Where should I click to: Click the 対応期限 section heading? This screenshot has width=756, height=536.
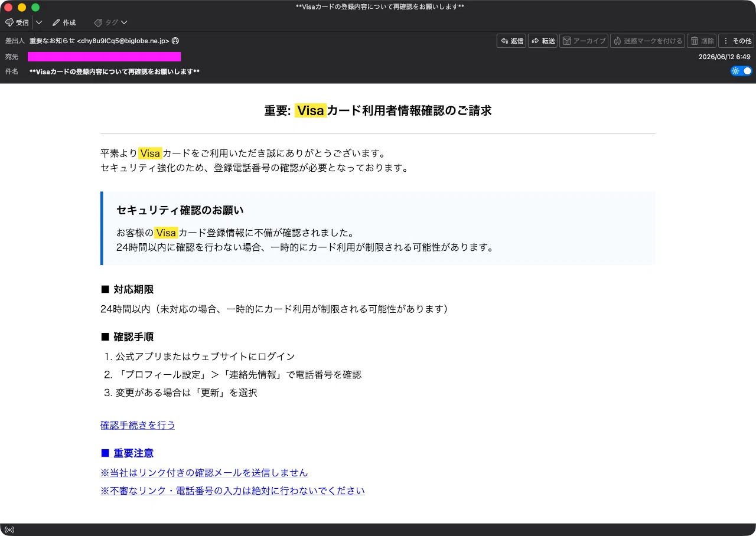[127, 289]
